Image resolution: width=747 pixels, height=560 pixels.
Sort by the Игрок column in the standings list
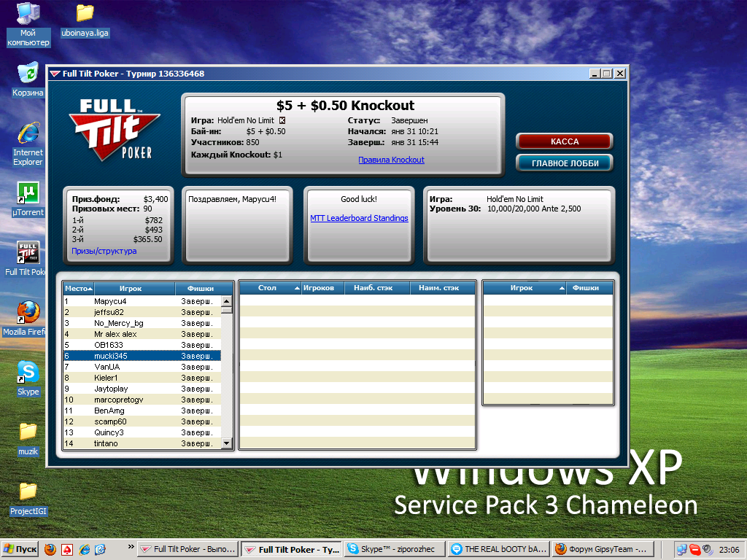[x=134, y=289]
